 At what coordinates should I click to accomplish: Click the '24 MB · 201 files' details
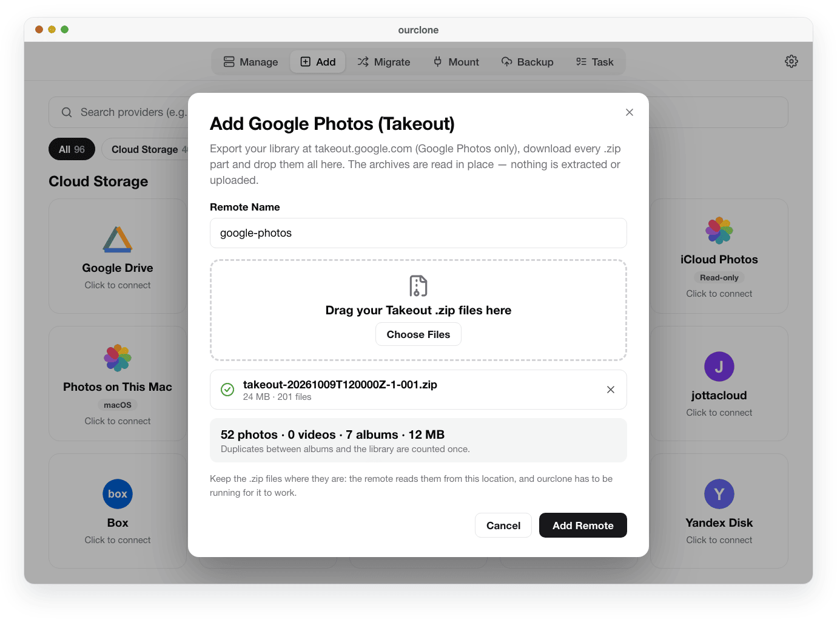point(277,397)
